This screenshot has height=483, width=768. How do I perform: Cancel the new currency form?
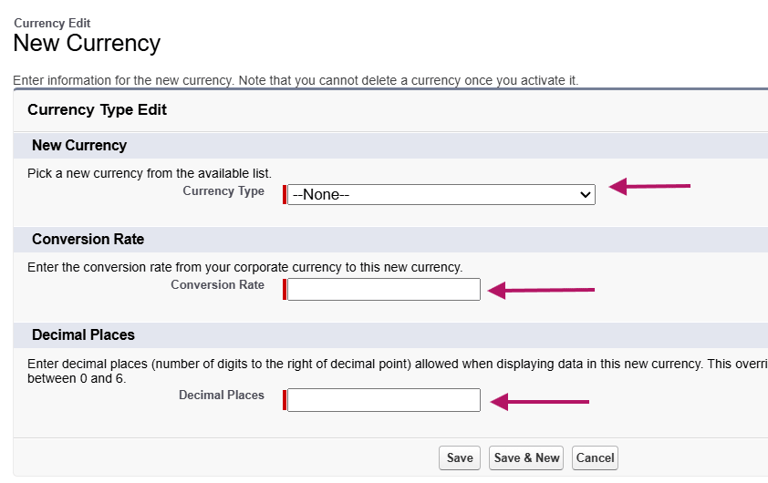click(595, 458)
